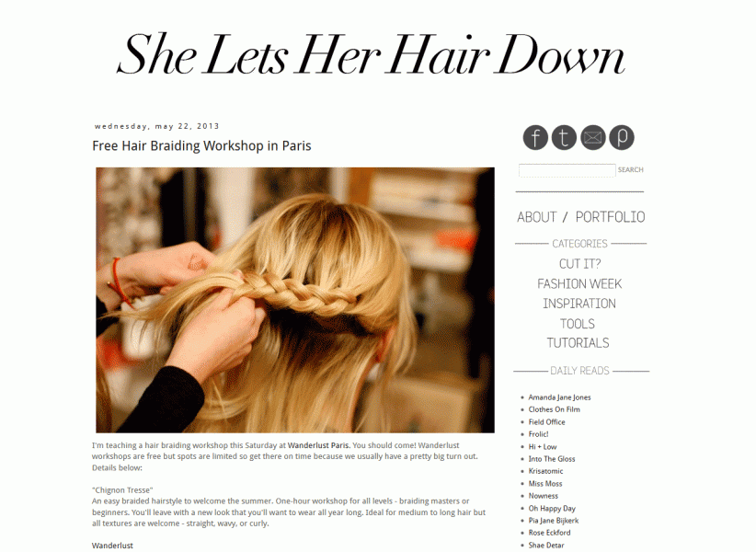756x552 pixels.
Task: Open the Pinterest icon link
Action: click(x=622, y=137)
